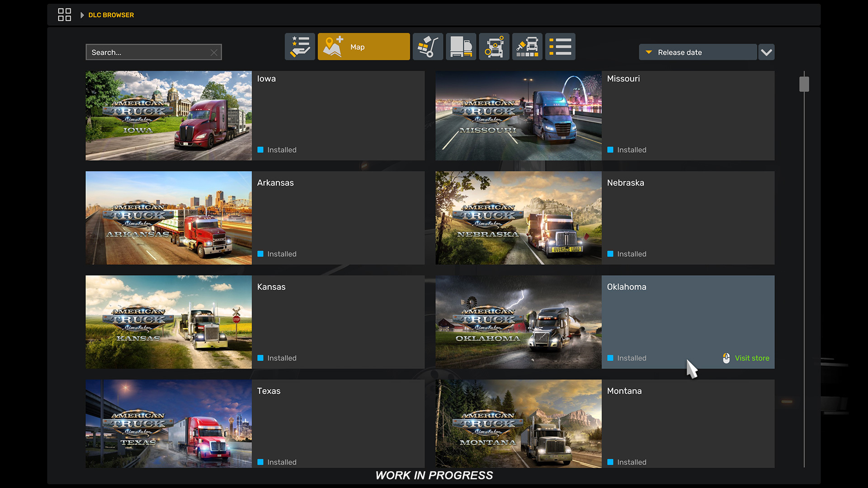
Task: Open the Iowa DLC thumbnail
Action: [169, 116]
